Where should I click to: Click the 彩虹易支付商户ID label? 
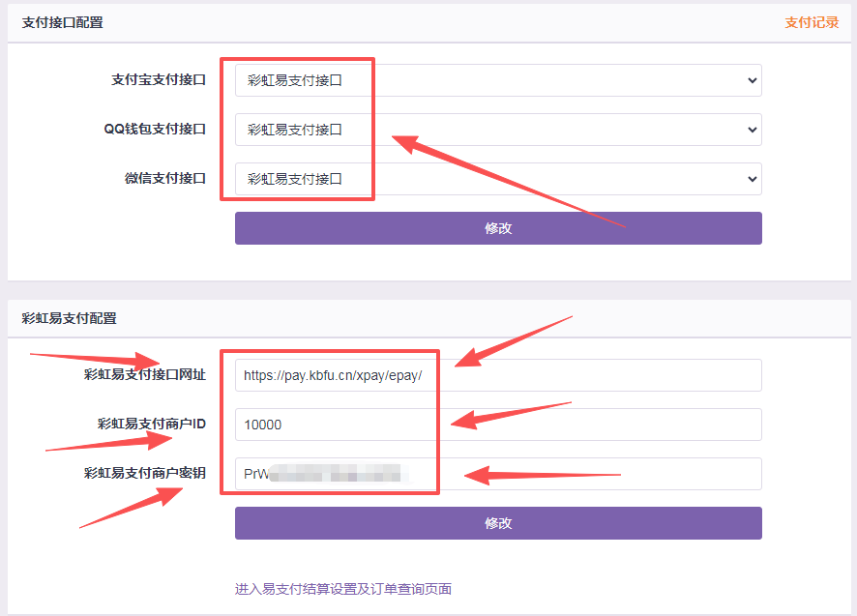pyautogui.click(x=152, y=425)
